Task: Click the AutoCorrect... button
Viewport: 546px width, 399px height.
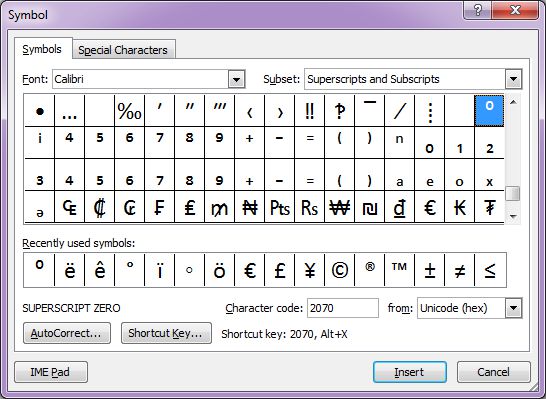Action: point(67,333)
